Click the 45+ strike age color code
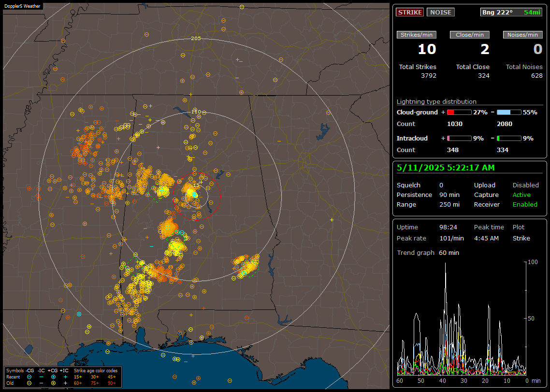The height and width of the screenshot is (392, 550). 112,377
